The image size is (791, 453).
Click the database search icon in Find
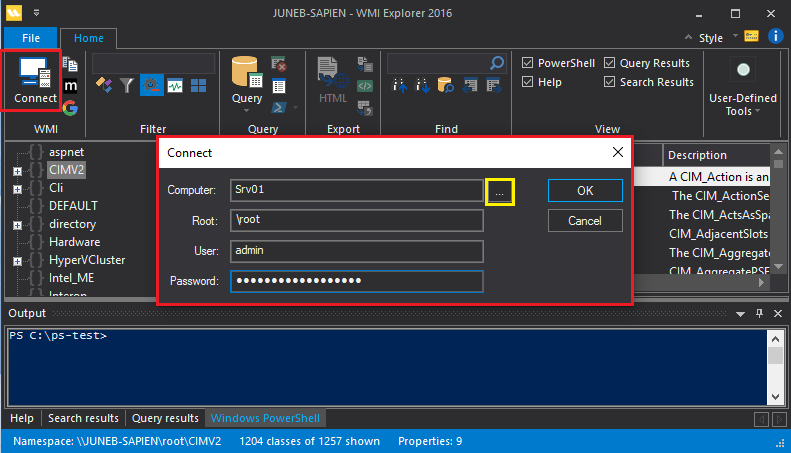coord(445,85)
